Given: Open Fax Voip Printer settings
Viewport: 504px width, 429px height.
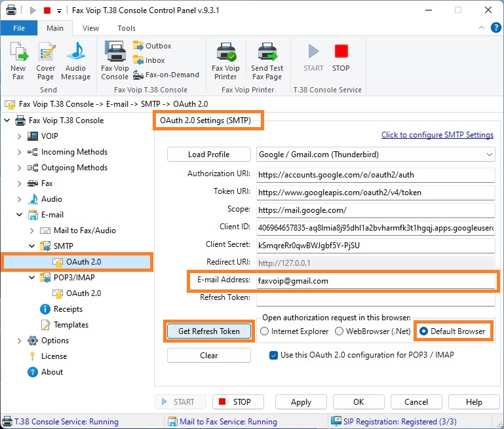Looking at the screenshot, I should click(x=225, y=61).
